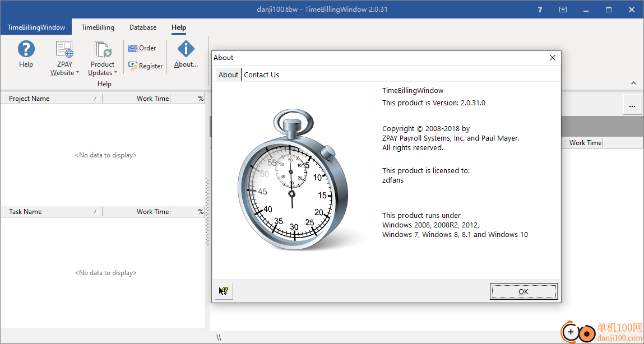This screenshot has height=344, width=644.
Task: Click the Register ribbon button
Action: click(145, 66)
